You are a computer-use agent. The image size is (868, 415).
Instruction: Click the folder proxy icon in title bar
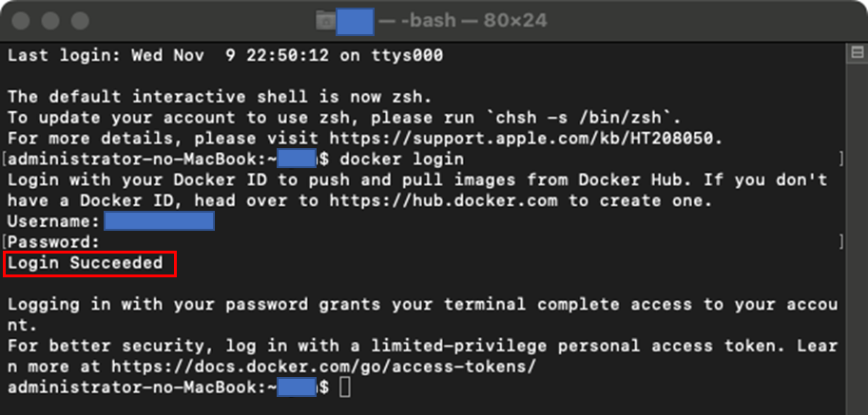point(326,18)
